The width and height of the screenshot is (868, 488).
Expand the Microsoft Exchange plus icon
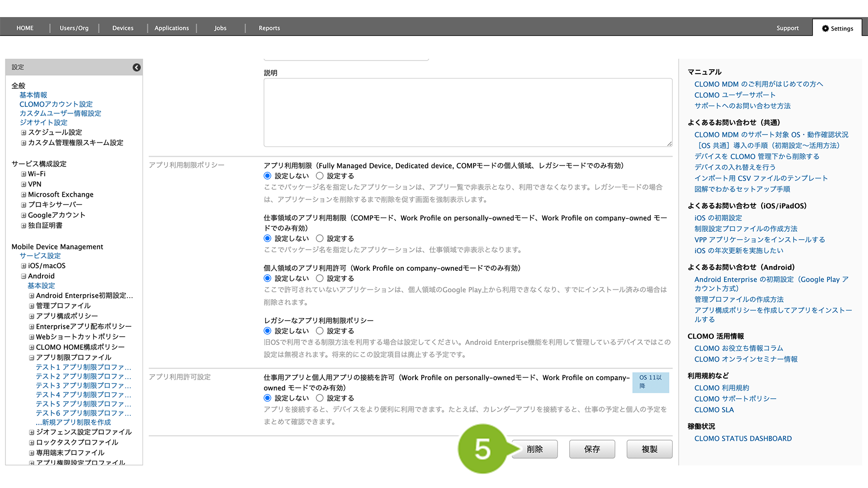[23, 195]
